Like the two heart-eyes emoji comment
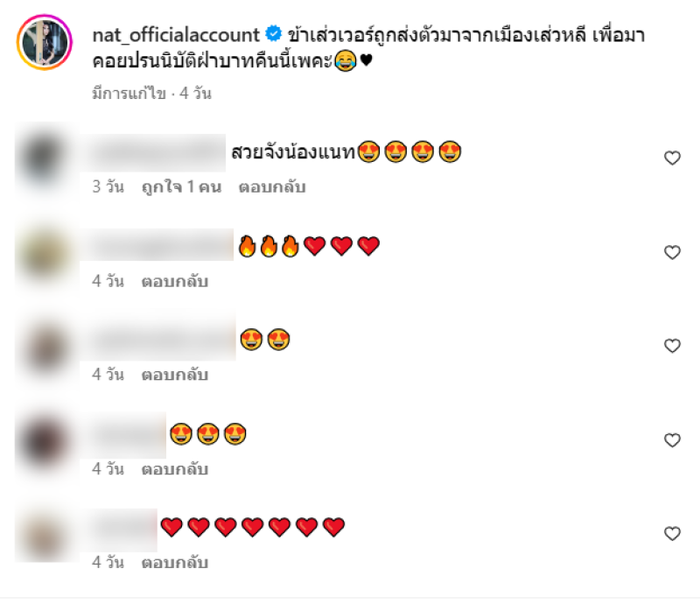Image resolution: width=700 pixels, height=604 pixels. pos(672,346)
